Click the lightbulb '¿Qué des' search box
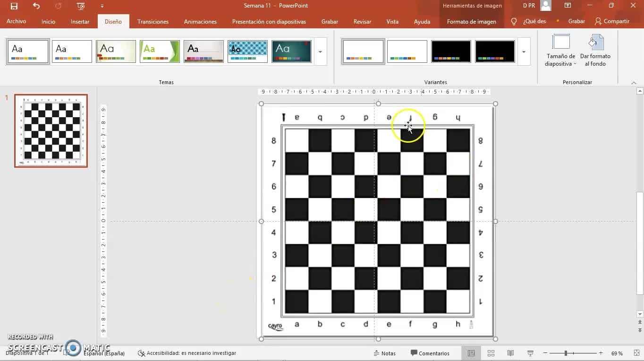The height and width of the screenshot is (361, 644). 529,21
